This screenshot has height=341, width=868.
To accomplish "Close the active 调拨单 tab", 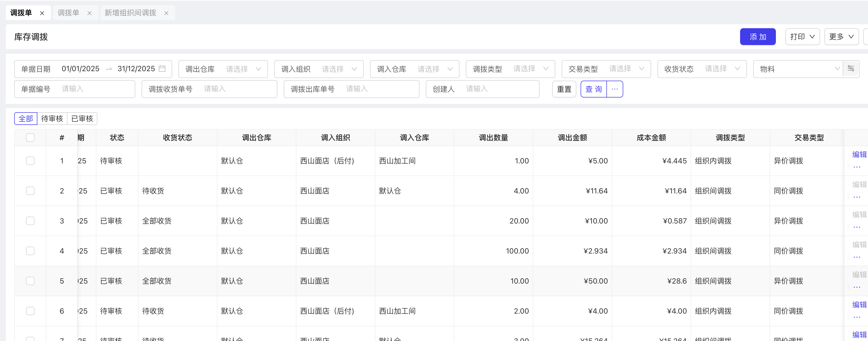I will (x=42, y=13).
